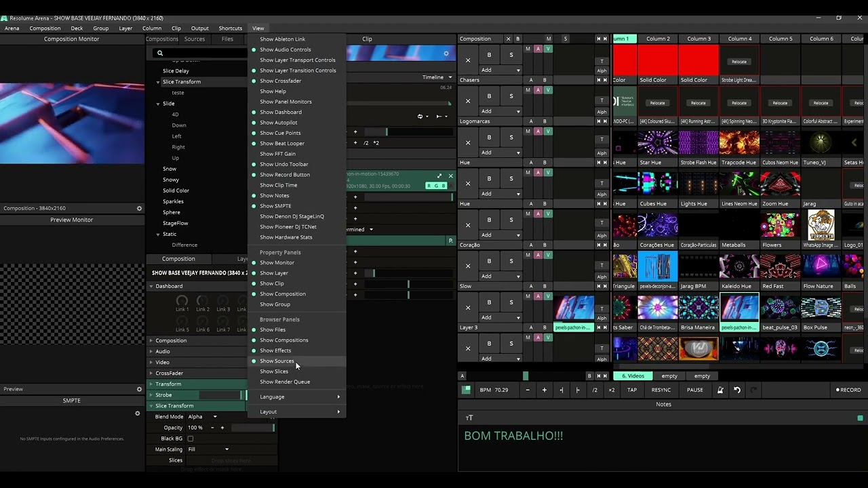Select the Cubes Hue clip thumbnail
Screen dimensions: 868x488
(657, 184)
